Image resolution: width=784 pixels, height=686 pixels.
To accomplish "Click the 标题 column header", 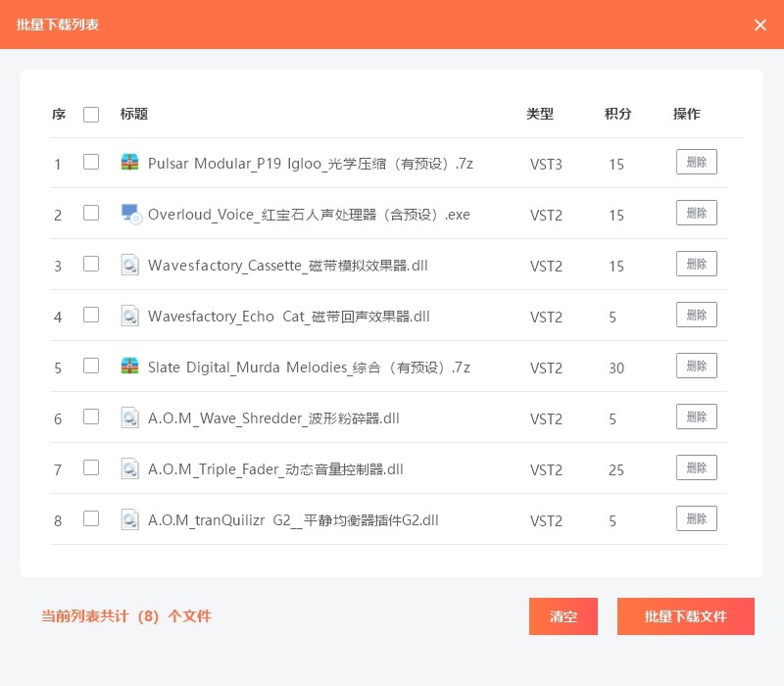I will tap(134, 114).
